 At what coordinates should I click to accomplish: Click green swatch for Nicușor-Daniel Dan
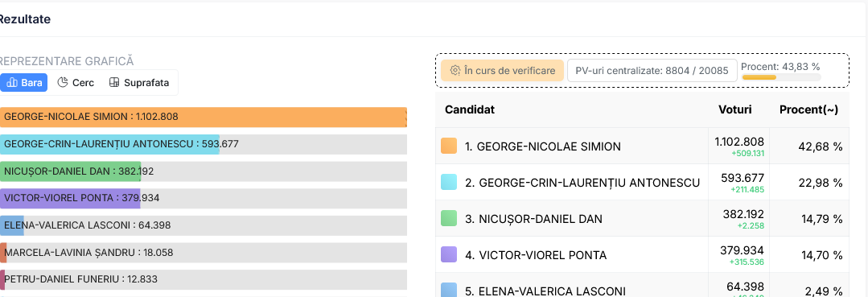pyautogui.click(x=449, y=218)
